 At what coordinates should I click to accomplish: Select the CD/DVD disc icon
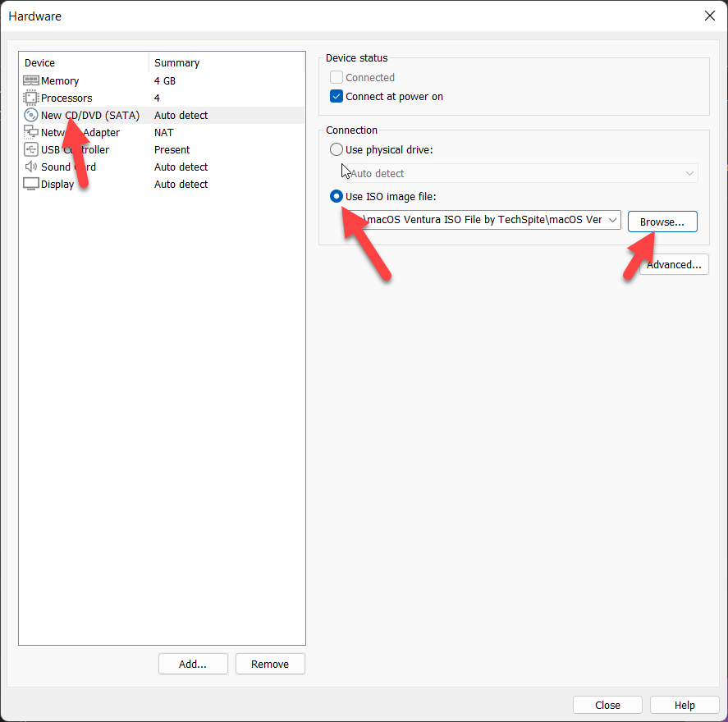(31, 115)
